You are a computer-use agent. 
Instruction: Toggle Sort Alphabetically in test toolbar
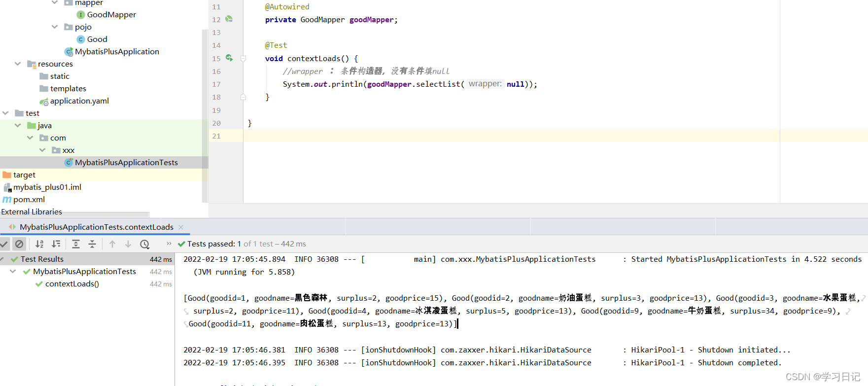tap(39, 244)
